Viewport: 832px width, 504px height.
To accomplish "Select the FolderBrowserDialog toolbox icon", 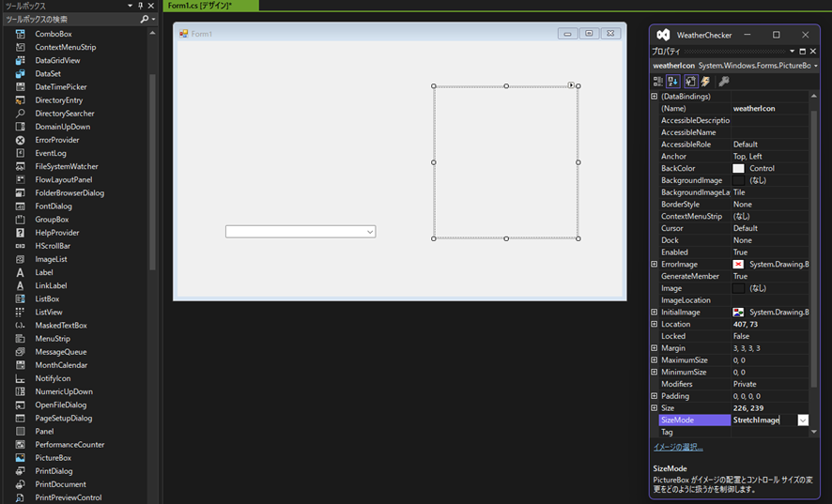I will point(20,193).
